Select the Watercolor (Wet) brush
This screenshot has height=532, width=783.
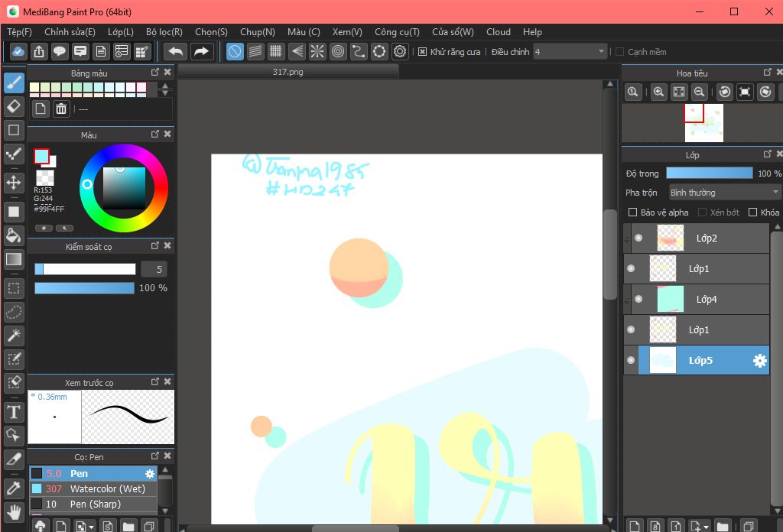(x=93, y=489)
